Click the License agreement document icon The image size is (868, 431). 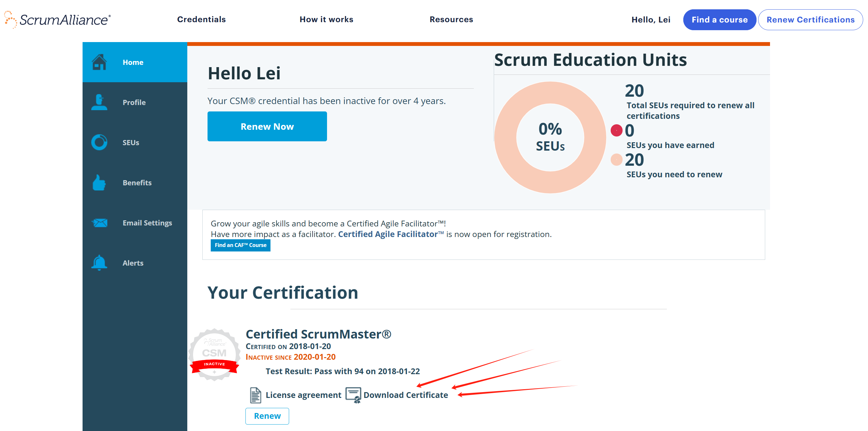(x=255, y=395)
